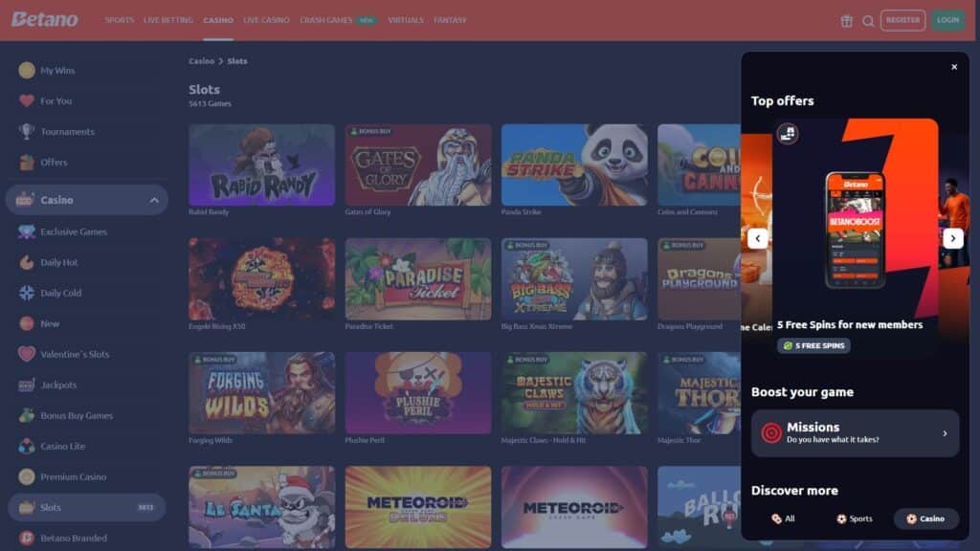Click the right carousel arrow in Top offers
This screenshot has height=551, width=980.
tap(953, 238)
